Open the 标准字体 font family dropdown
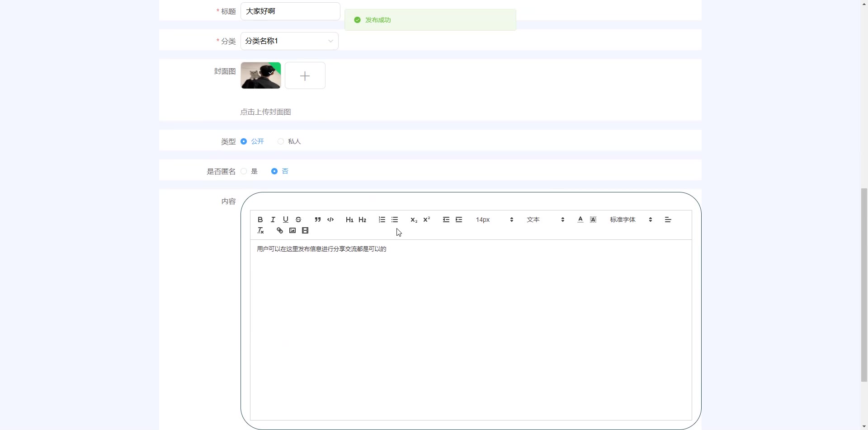Image resolution: width=868 pixels, height=430 pixels. pyautogui.click(x=631, y=220)
